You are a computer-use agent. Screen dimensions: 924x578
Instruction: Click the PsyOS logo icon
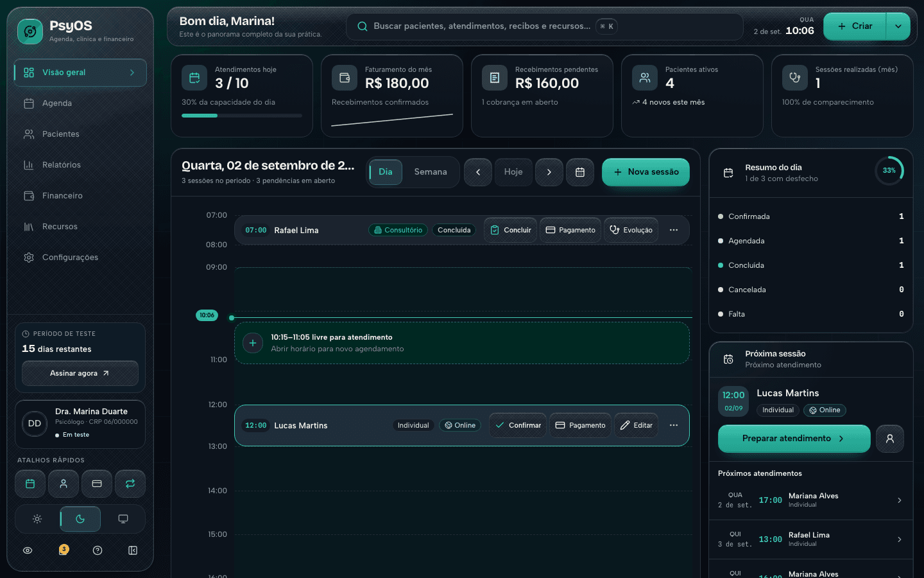(30, 31)
